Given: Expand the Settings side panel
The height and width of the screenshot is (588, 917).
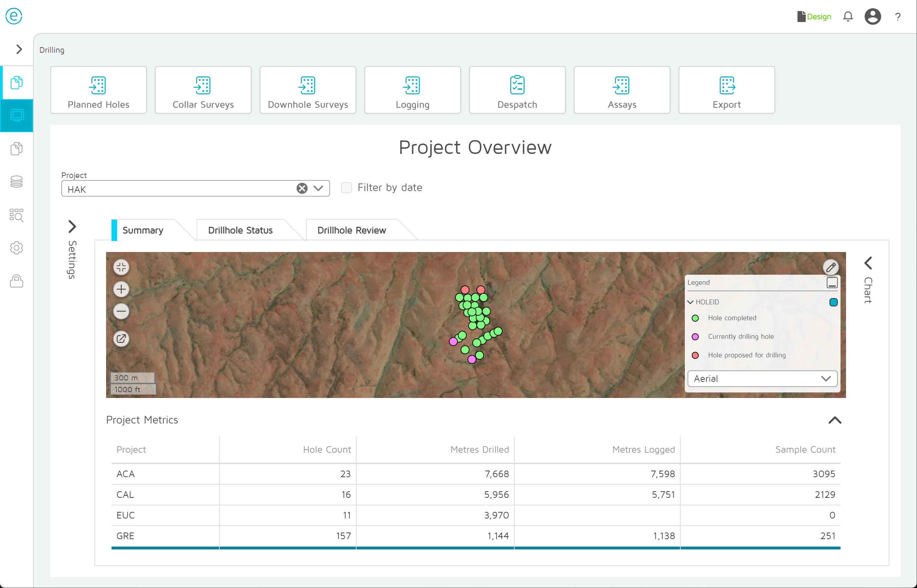Looking at the screenshot, I should click(72, 227).
